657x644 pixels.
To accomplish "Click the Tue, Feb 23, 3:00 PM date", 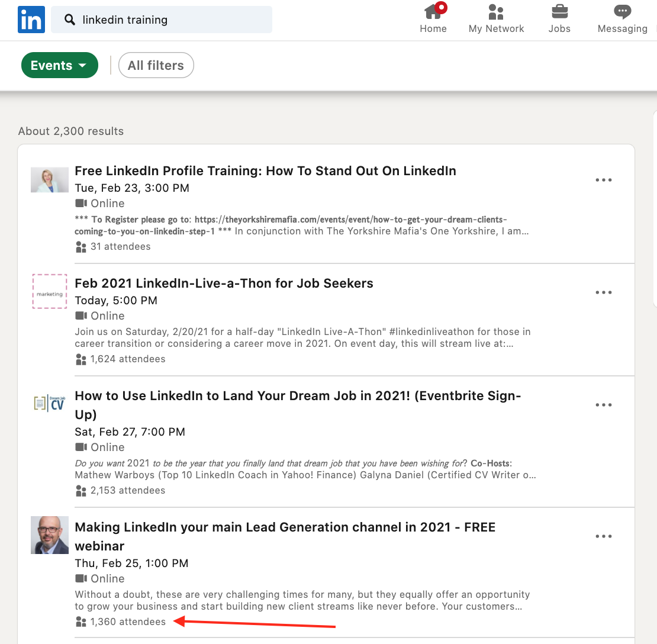I will point(132,188).
